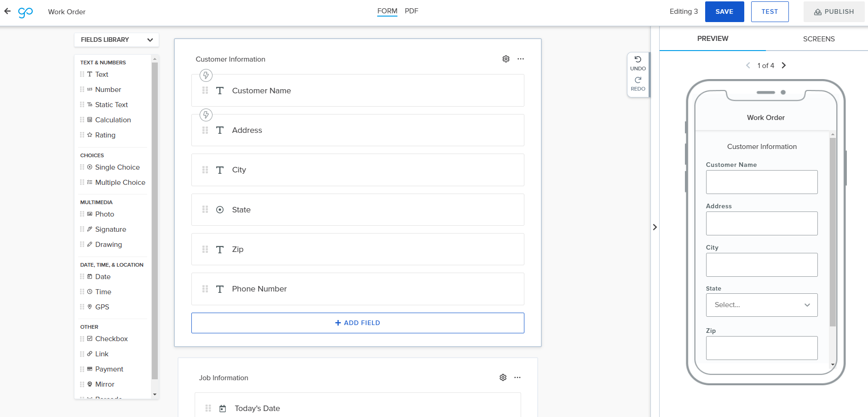Screen dimensions: 868x417
Task: Click the Address input in preview
Action: [x=762, y=223]
